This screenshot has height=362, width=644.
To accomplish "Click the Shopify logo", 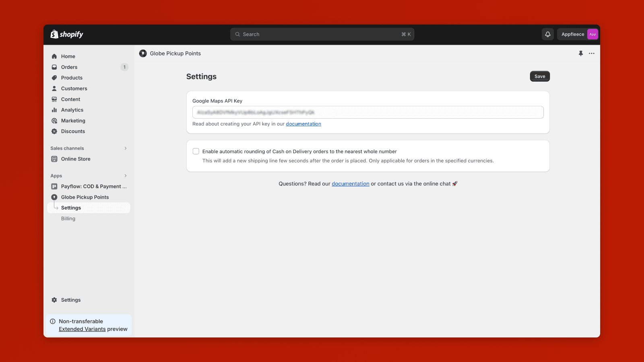I will 67,34.
